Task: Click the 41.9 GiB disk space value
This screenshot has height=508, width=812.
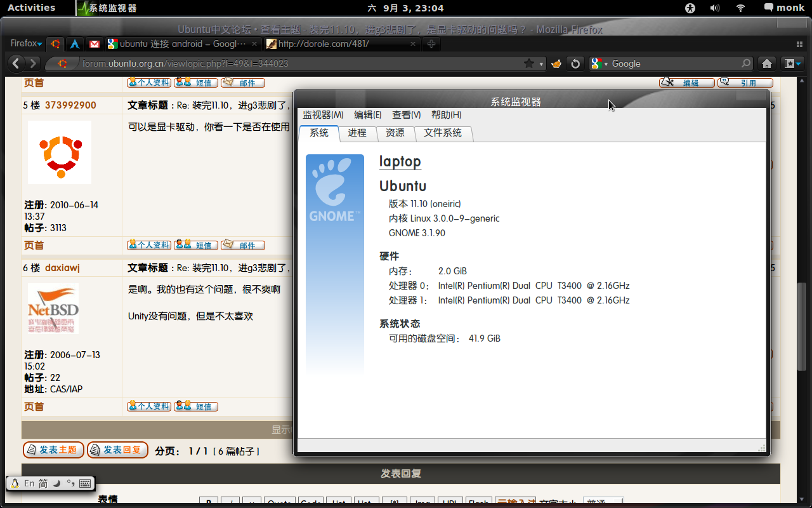Action: point(485,338)
